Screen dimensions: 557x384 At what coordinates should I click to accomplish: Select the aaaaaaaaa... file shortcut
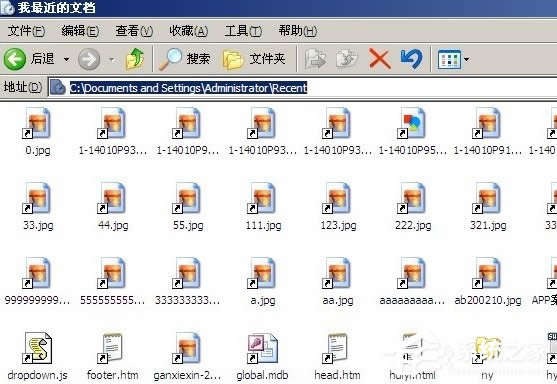point(412,282)
